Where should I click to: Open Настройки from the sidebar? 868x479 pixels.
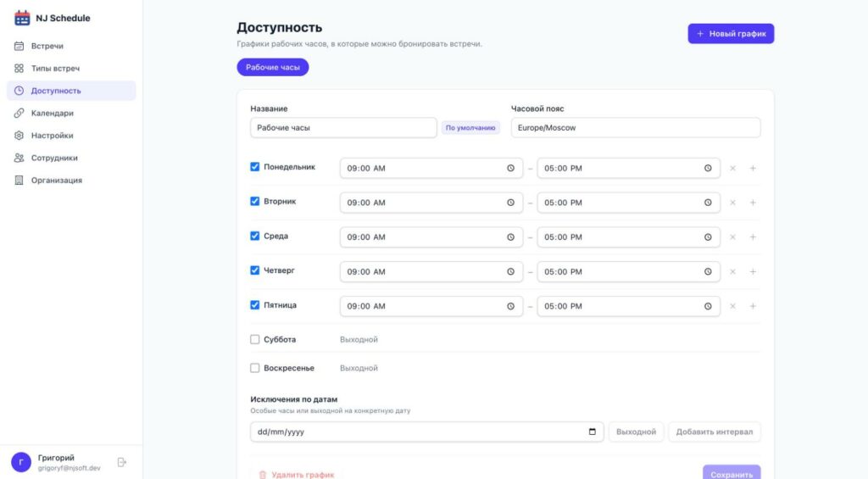tap(71, 135)
